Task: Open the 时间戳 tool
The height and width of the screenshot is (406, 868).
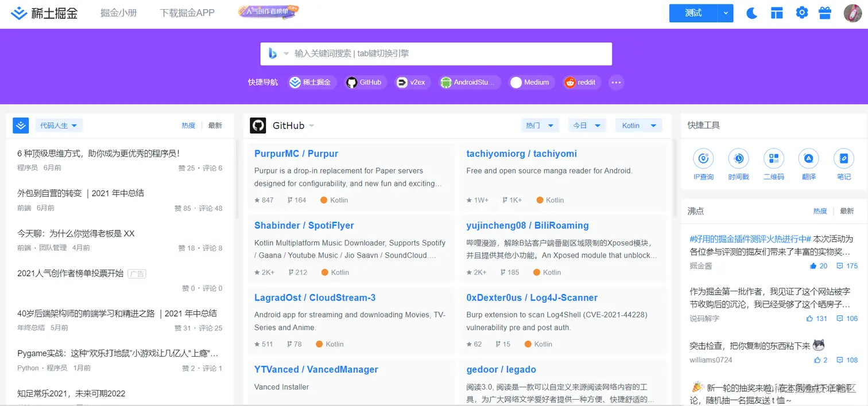Action: pyautogui.click(x=739, y=165)
